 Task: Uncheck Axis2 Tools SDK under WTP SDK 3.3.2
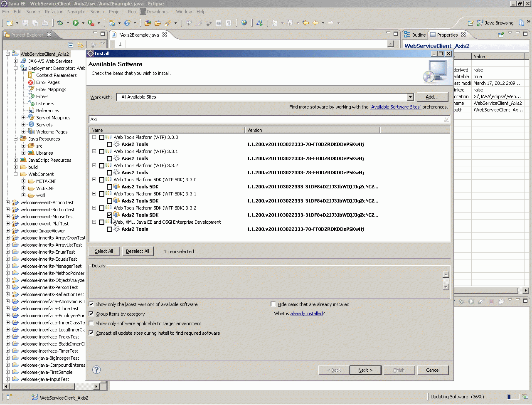tap(109, 215)
